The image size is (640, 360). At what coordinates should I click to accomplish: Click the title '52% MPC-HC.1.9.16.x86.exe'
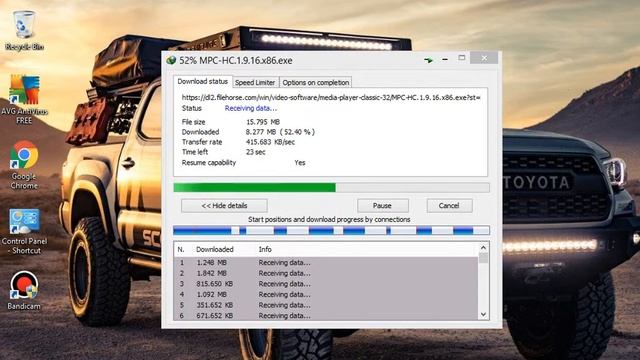pos(236,60)
